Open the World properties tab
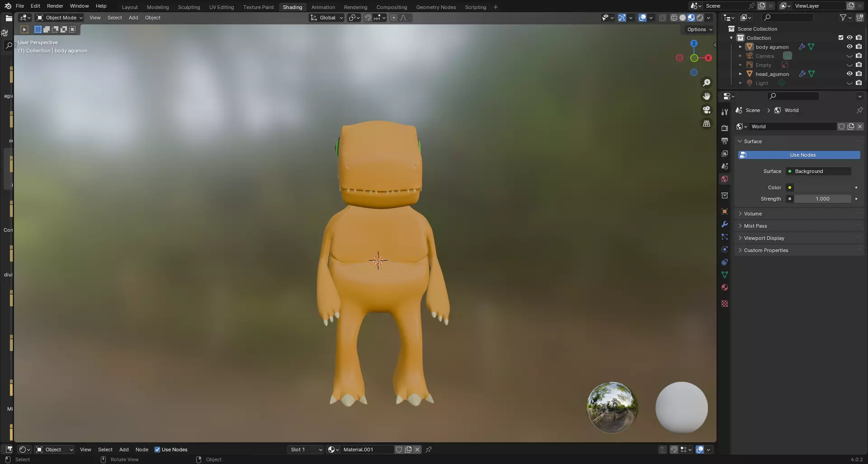This screenshot has width=868, height=464. click(725, 179)
